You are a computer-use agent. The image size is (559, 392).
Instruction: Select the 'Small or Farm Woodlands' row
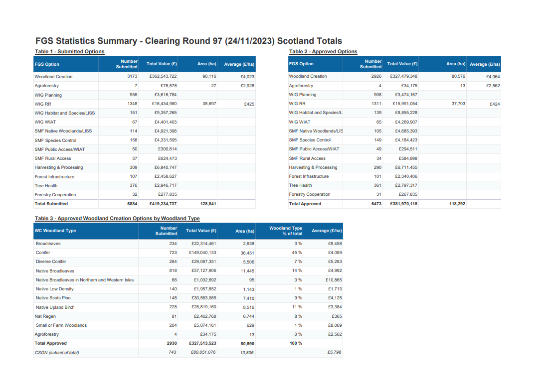pos(61,325)
